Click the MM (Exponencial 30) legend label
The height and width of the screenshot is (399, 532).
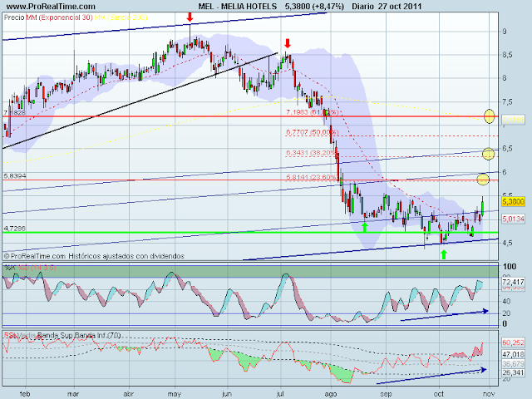coord(59,17)
